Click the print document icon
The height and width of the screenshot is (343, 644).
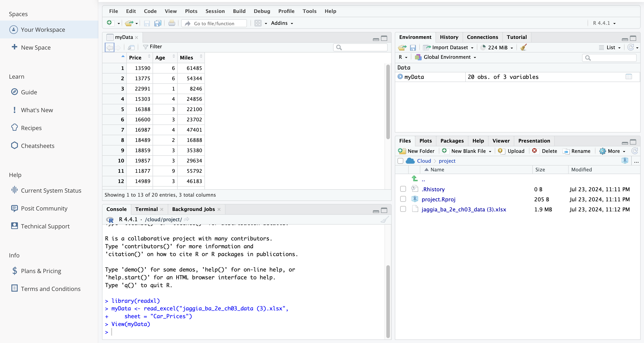(x=172, y=23)
